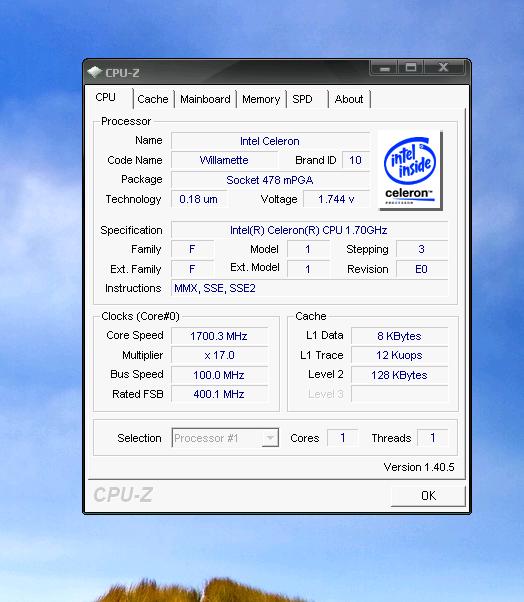
Task: Click the Clocks (Core#0) group label
Action: click(x=141, y=316)
